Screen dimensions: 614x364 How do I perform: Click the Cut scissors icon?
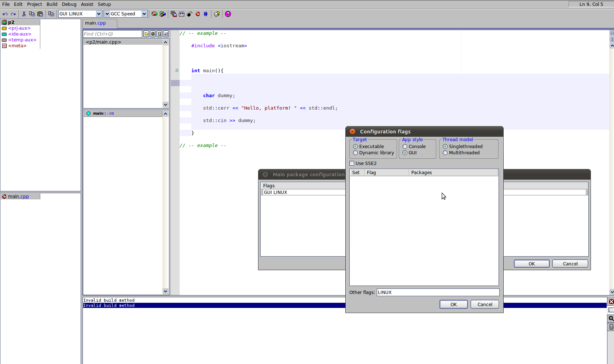[24, 14]
